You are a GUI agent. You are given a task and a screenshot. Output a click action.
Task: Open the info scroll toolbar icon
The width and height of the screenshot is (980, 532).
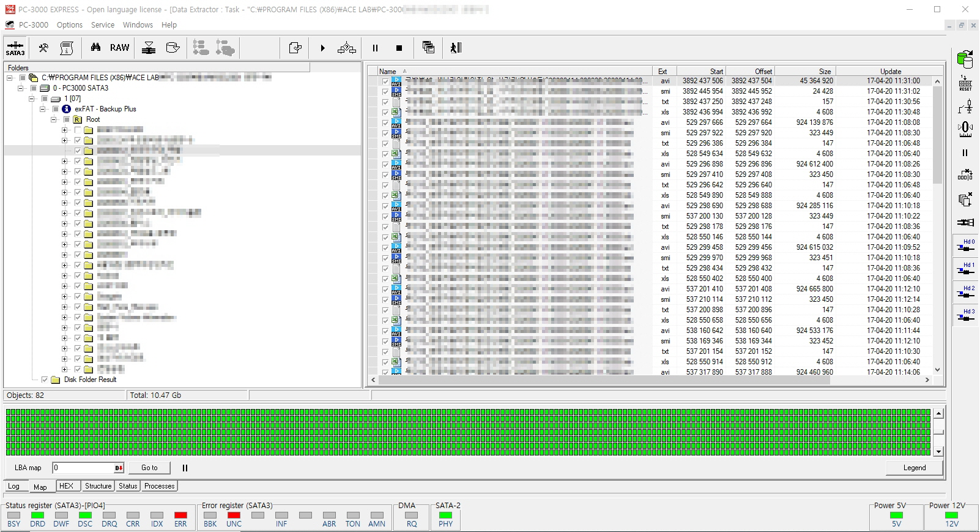click(67, 48)
